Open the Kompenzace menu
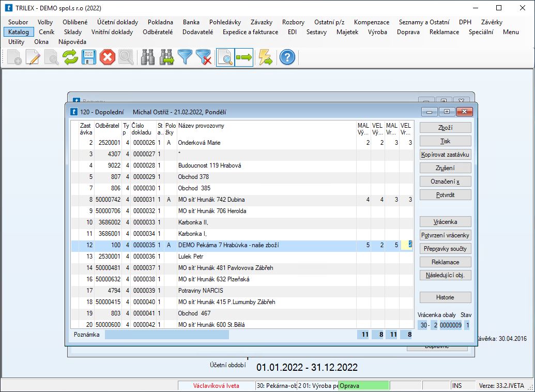 pos(372,22)
